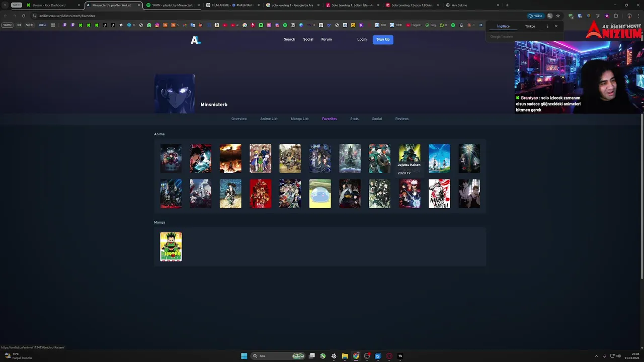The height and width of the screenshot is (362, 644).
Task: Open the clock showing 22:08
Action: click(632, 356)
